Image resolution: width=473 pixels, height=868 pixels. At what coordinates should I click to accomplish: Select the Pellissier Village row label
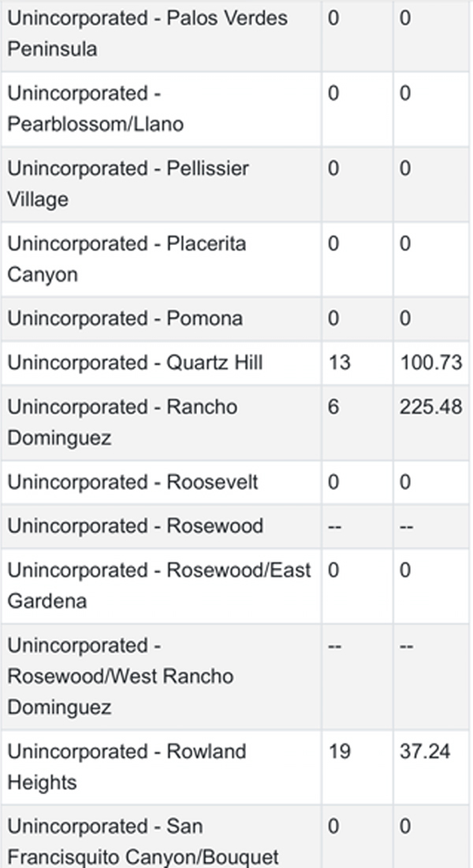click(x=128, y=184)
